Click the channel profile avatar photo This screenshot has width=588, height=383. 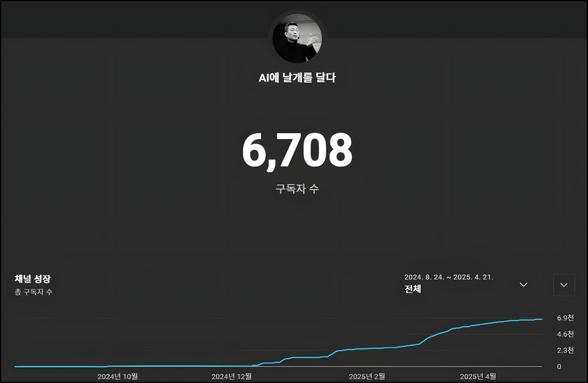tap(297, 38)
